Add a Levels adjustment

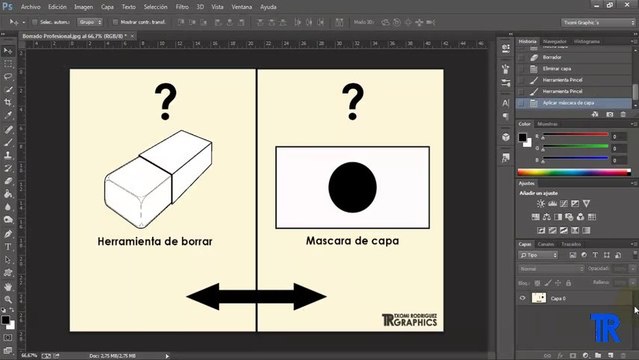(x=553, y=203)
